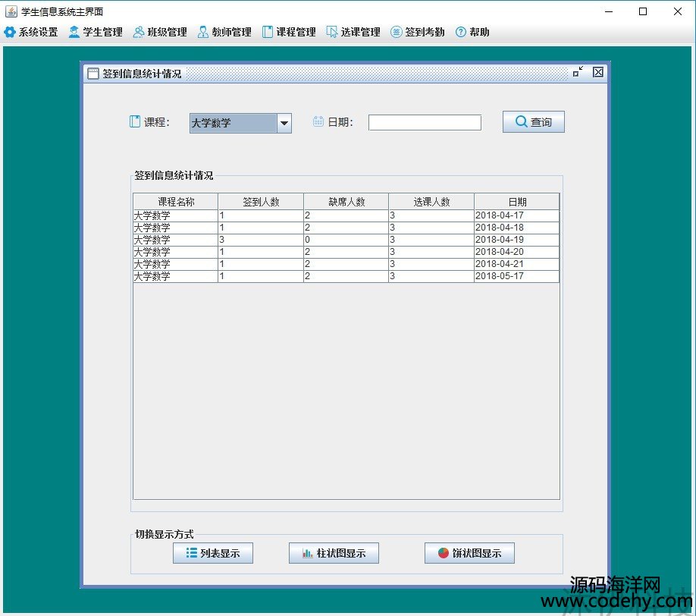Screen dimensions: 696x616
Task: Select the date cell 2018-04-21
Action: pos(516,264)
